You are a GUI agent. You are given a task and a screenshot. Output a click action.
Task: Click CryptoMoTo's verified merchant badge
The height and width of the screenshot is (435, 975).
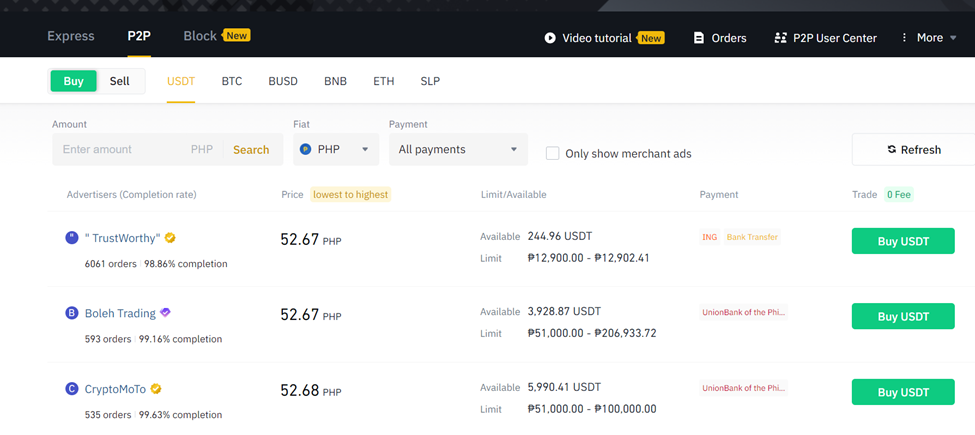(156, 389)
